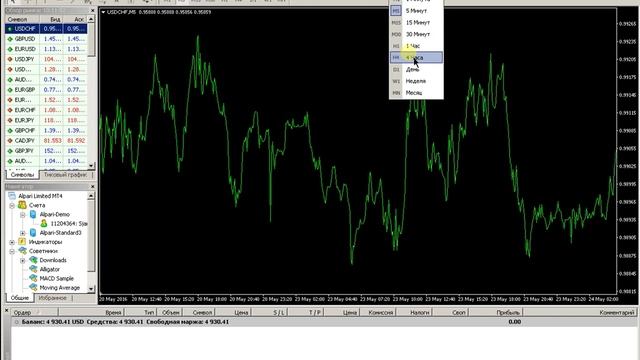
Task: Click the Символ column header in Market Watch
Action: [22, 19]
